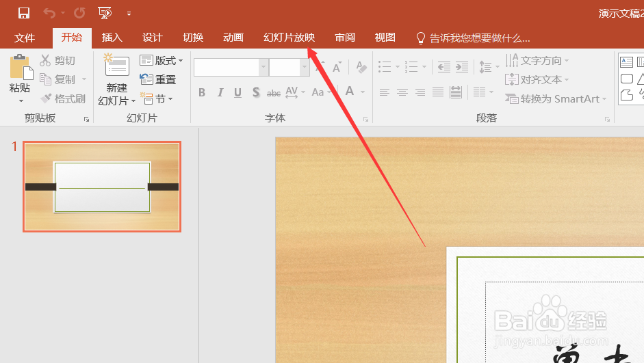
Task: Click bullets list icon
Action: click(385, 67)
